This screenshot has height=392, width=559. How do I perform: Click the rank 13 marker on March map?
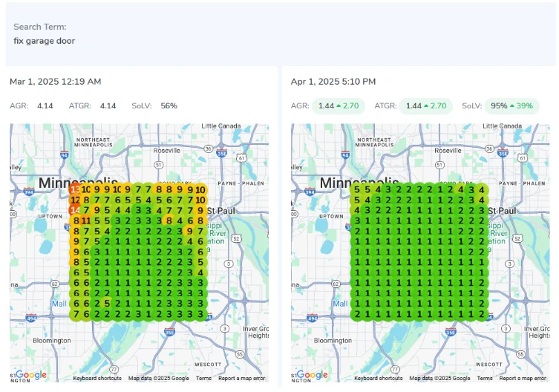75,190
